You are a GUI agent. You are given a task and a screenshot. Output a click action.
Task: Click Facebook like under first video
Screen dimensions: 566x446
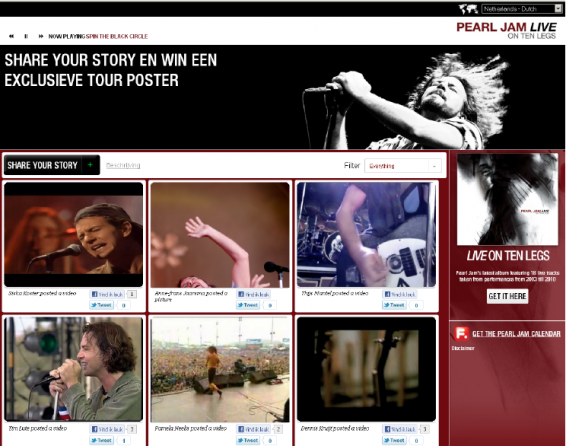[107, 294]
